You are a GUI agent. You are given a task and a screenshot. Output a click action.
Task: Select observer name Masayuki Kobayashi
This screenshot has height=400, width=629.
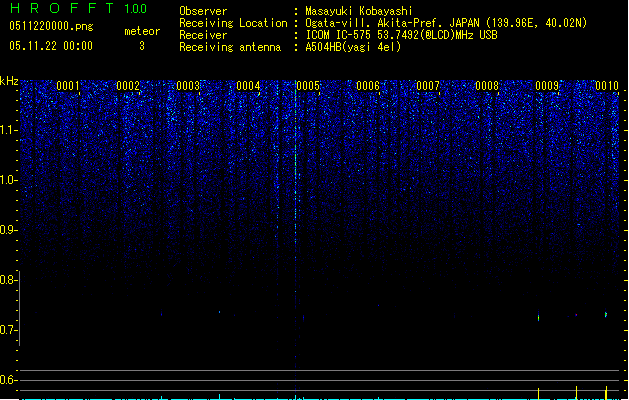359,11
